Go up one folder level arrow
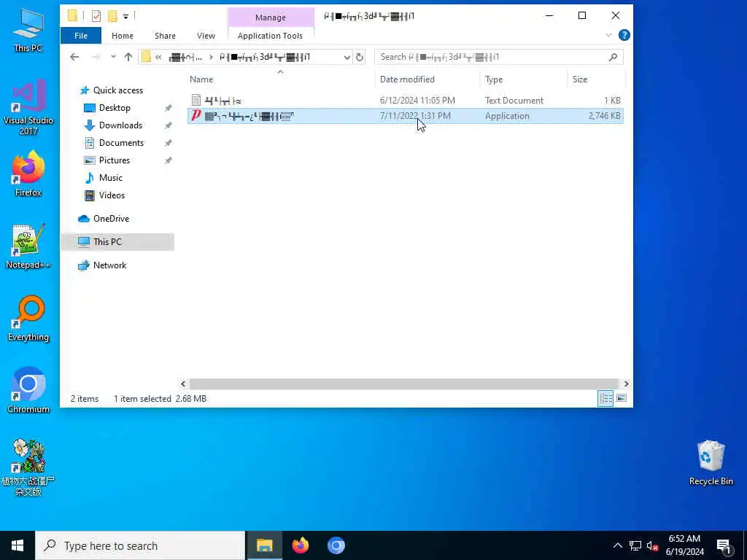Image resolution: width=747 pixels, height=560 pixels. (128, 57)
